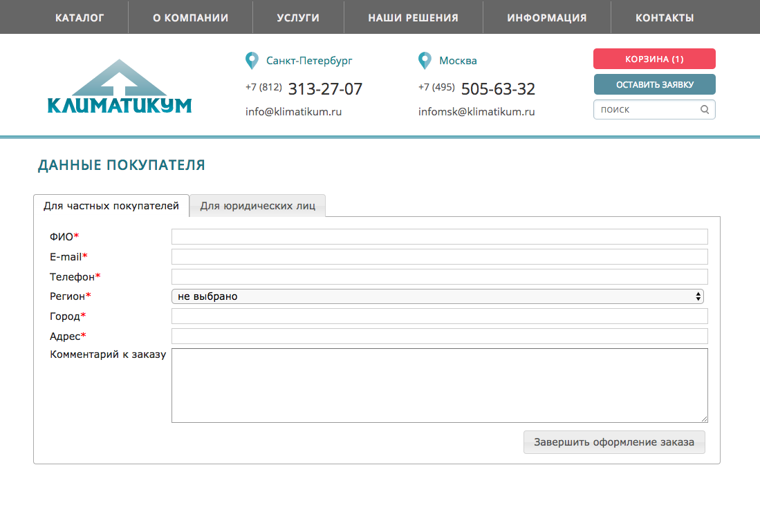The width and height of the screenshot is (760, 532).
Task: Go to the Услуги section
Action: (298, 17)
